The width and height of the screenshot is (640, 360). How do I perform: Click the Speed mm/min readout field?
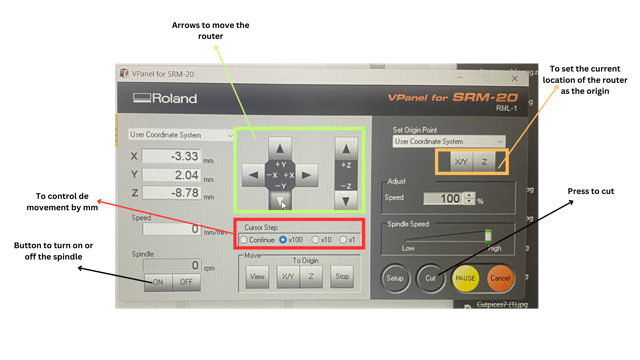tap(172, 229)
